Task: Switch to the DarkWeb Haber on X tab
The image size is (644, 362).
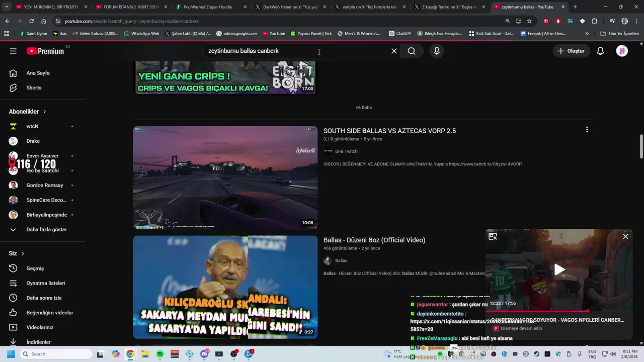Action: click(290, 7)
